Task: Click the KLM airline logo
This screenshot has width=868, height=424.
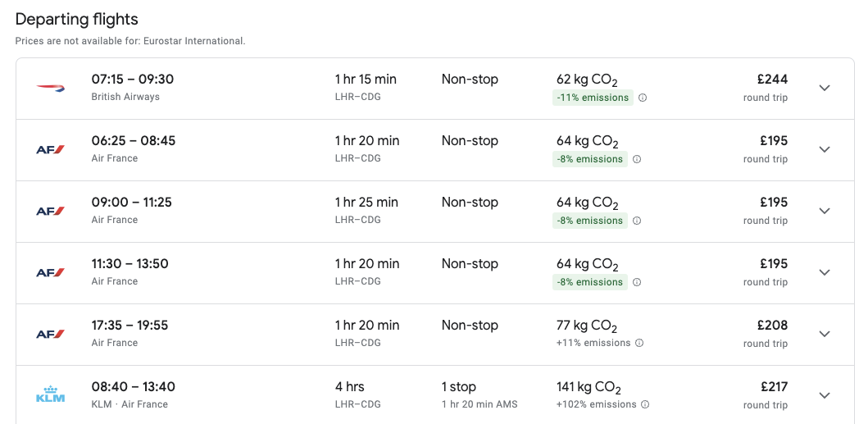Action: pyautogui.click(x=50, y=395)
